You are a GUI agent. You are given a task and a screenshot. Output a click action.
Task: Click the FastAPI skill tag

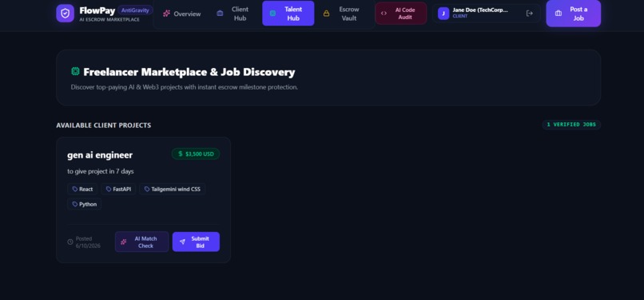point(118,189)
